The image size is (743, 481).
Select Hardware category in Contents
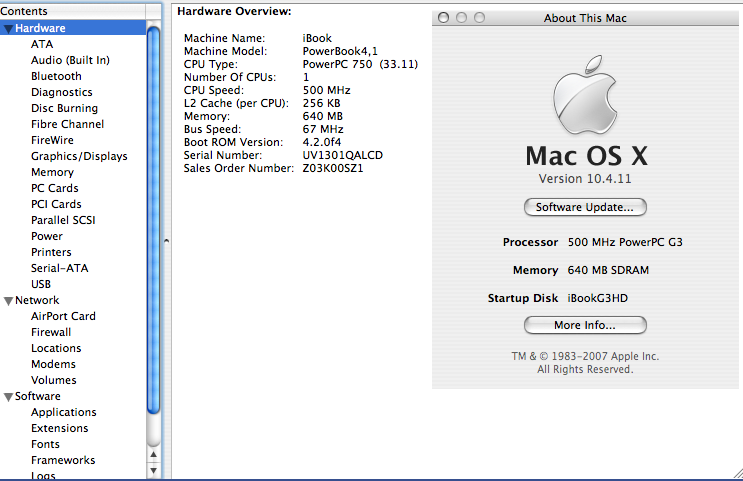tap(73, 28)
